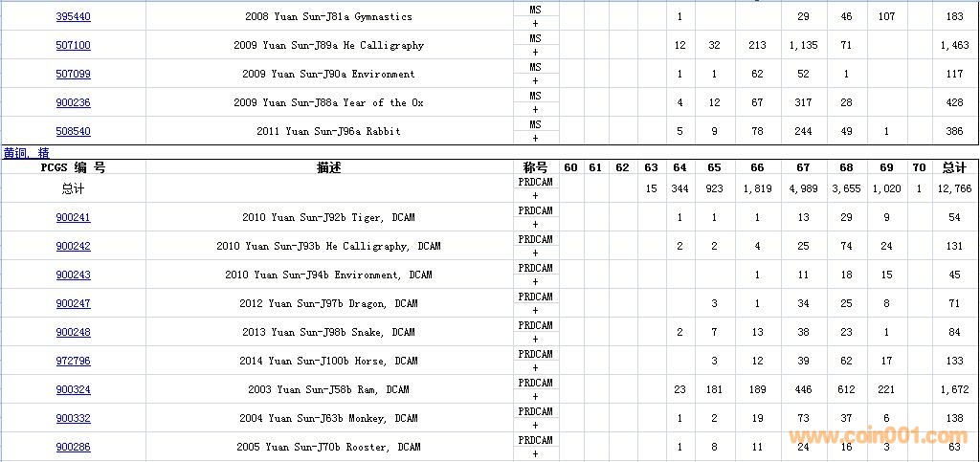Screen dimensions: 980x462
Task: Open the 900324 Ram coin link
Action: (x=73, y=389)
